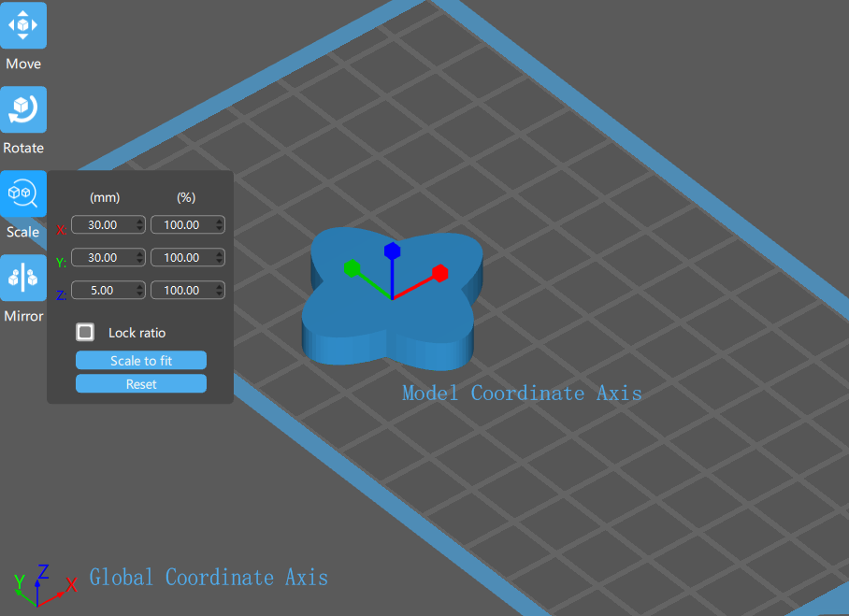Decrease Z mm value with down arrow
Image resolution: width=849 pixels, height=616 pixels.
[140, 294]
